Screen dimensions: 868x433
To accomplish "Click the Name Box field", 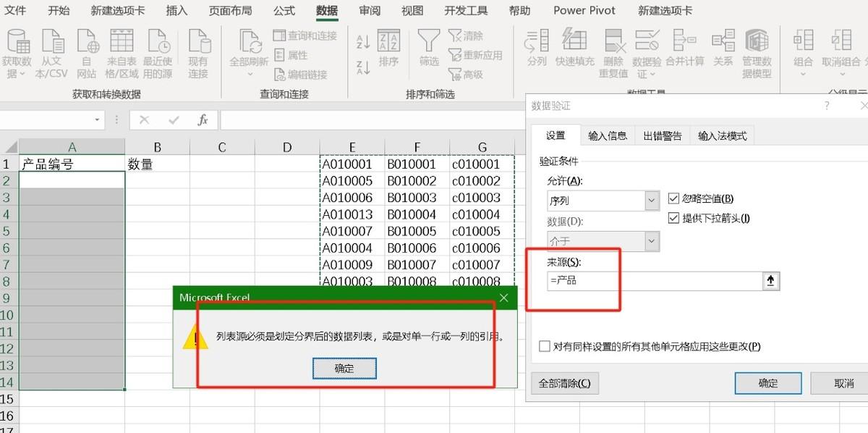I will [x=46, y=119].
